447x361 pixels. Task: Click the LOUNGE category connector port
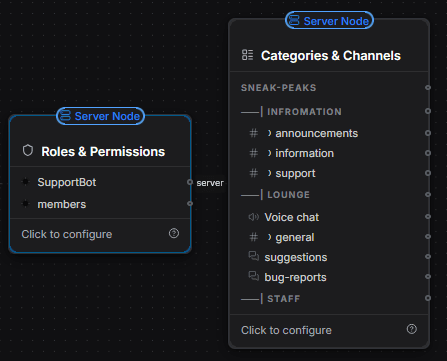coord(428,194)
